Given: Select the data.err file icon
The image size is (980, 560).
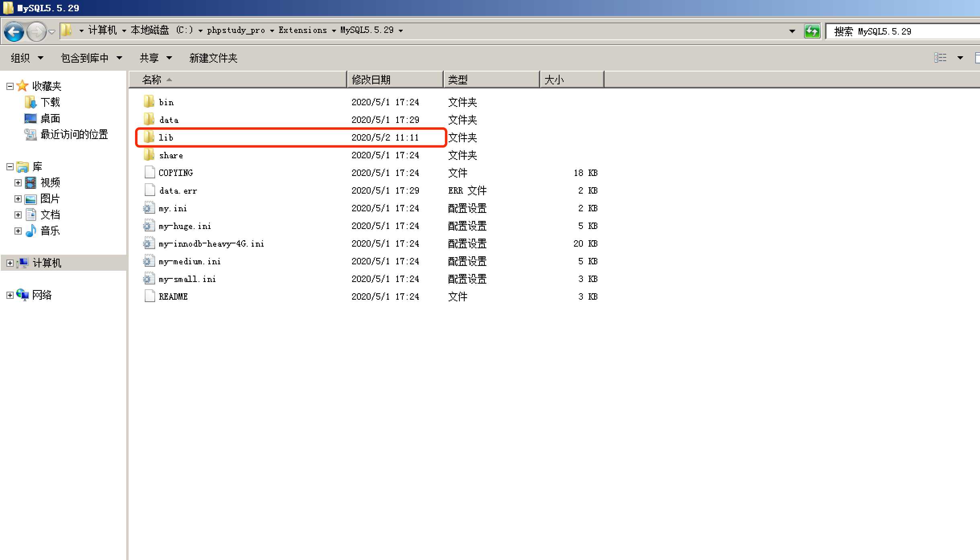Looking at the screenshot, I should click(150, 190).
